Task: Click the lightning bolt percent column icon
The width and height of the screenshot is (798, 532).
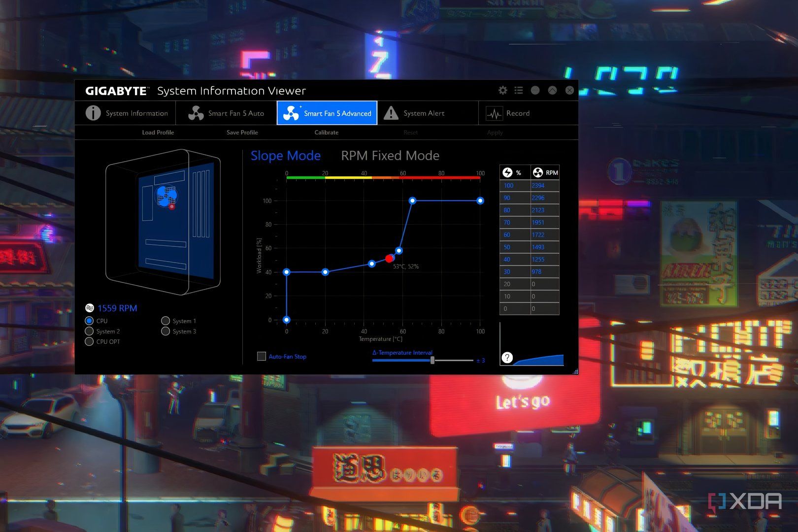Action: (507, 172)
